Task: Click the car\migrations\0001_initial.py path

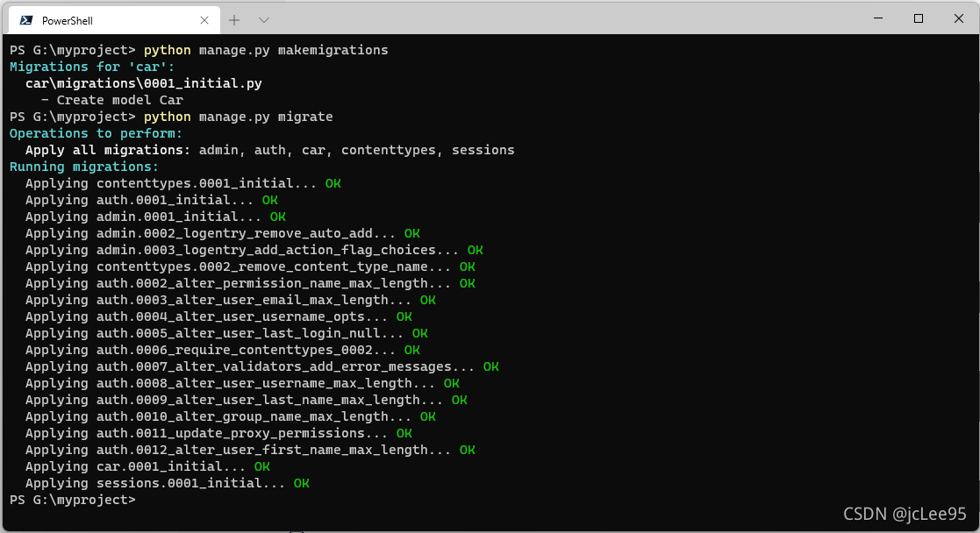Action: [143, 83]
